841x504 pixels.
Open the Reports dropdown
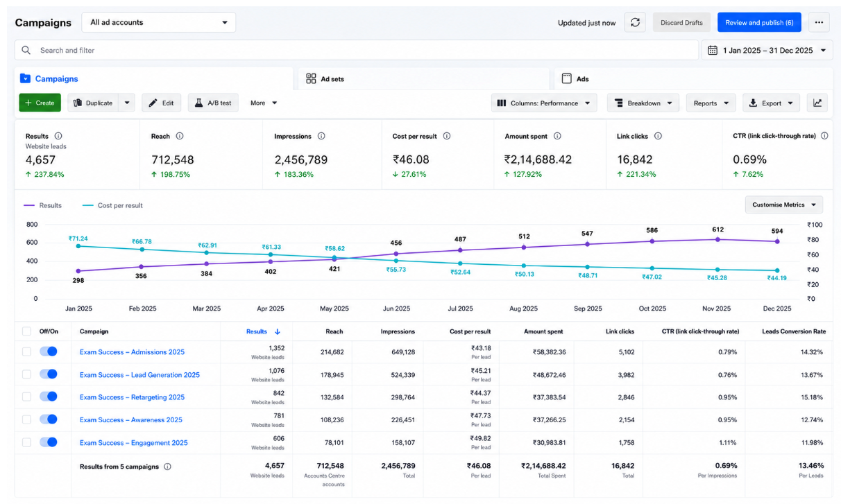pyautogui.click(x=711, y=103)
